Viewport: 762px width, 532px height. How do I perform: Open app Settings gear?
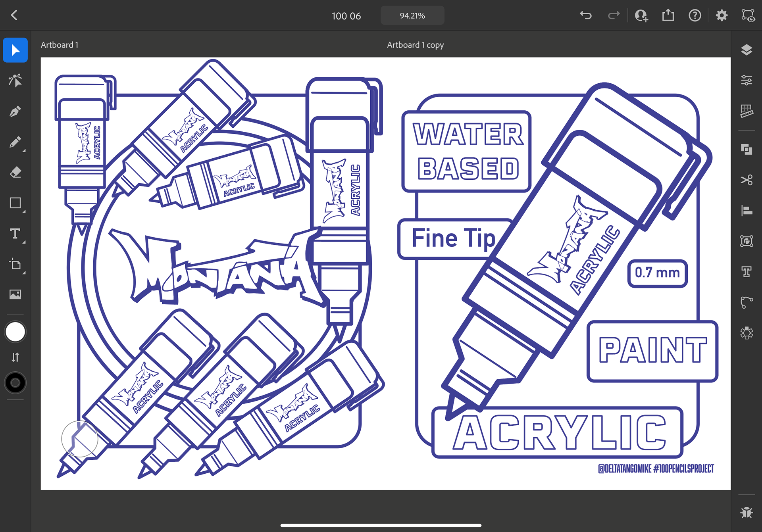click(x=722, y=15)
